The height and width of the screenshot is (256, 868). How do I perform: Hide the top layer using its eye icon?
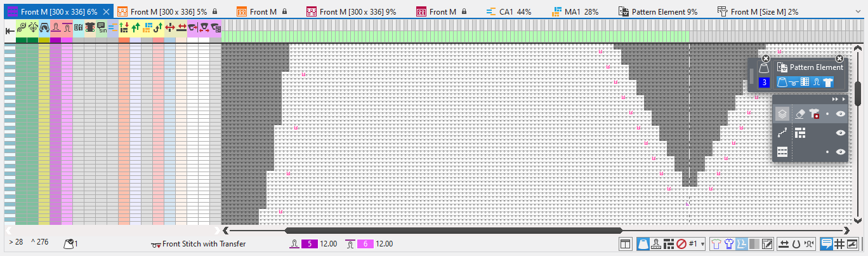click(841, 114)
